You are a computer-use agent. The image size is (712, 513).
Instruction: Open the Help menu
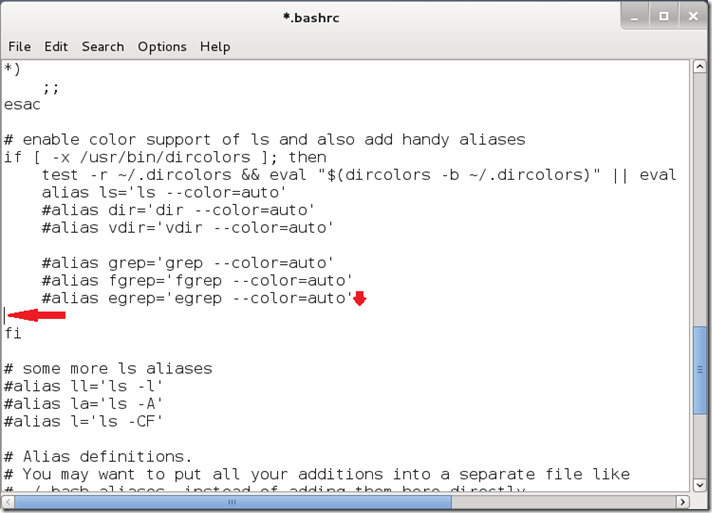[215, 46]
